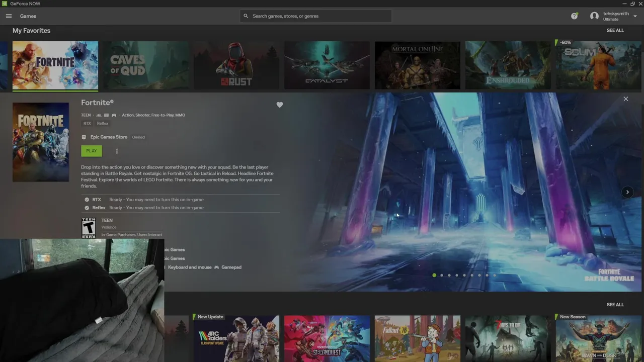Click the user avatar icon

pos(594,16)
